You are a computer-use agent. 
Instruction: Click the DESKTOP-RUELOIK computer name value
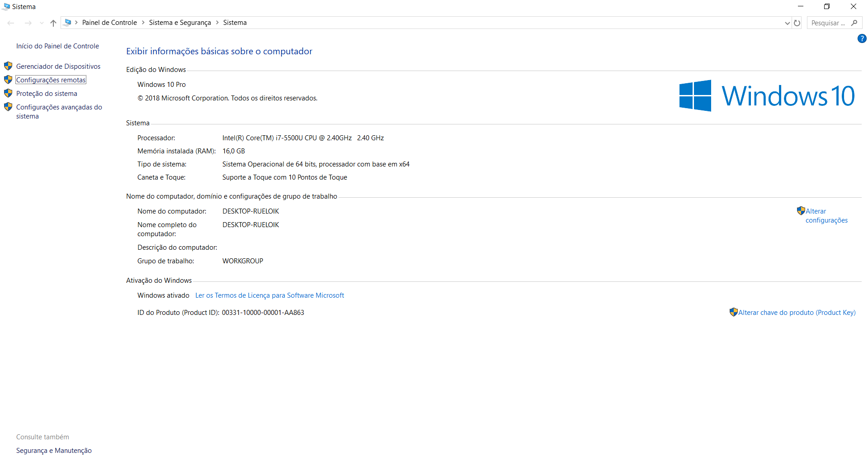250,211
